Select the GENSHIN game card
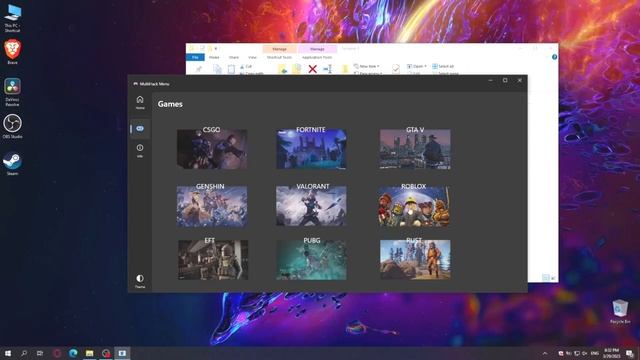Viewport: 640px width, 360px height. [x=211, y=206]
